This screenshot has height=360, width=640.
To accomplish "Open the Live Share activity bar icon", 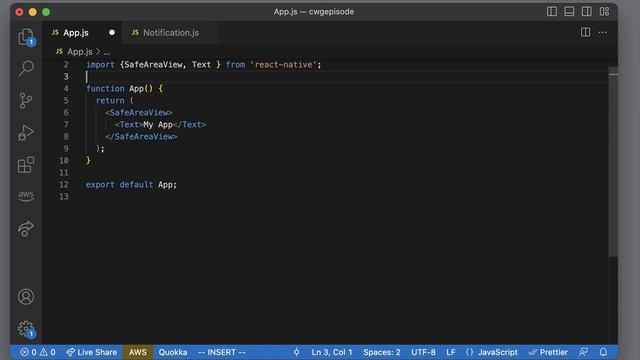I will coord(26,229).
